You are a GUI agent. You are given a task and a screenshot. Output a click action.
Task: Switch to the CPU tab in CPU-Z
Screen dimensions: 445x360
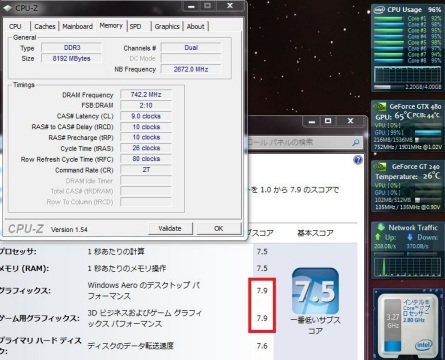point(15,26)
